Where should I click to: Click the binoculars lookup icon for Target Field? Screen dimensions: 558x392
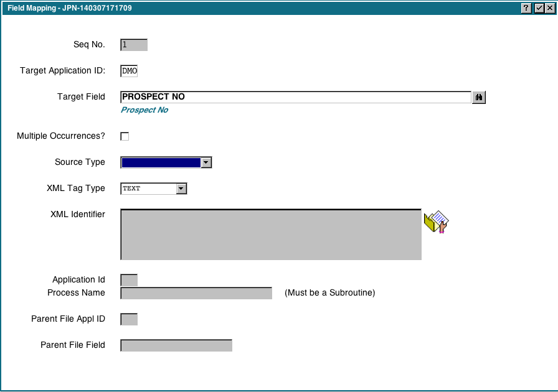pos(479,97)
